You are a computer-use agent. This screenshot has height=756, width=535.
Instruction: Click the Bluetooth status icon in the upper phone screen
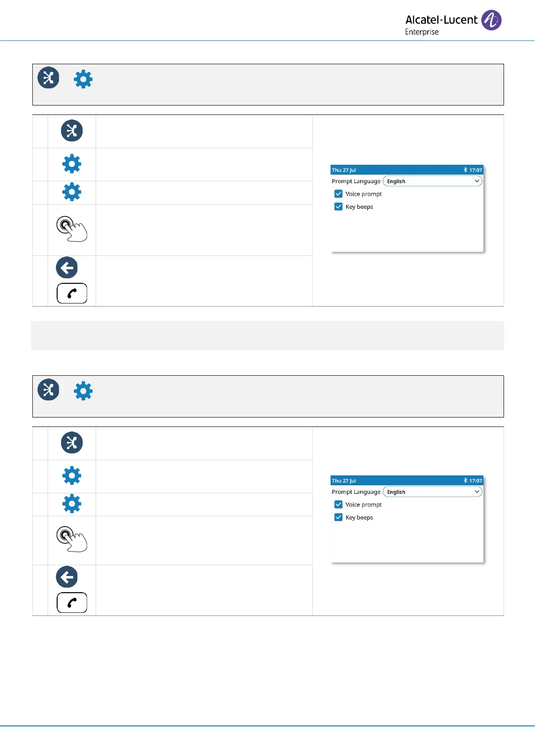[x=465, y=170]
